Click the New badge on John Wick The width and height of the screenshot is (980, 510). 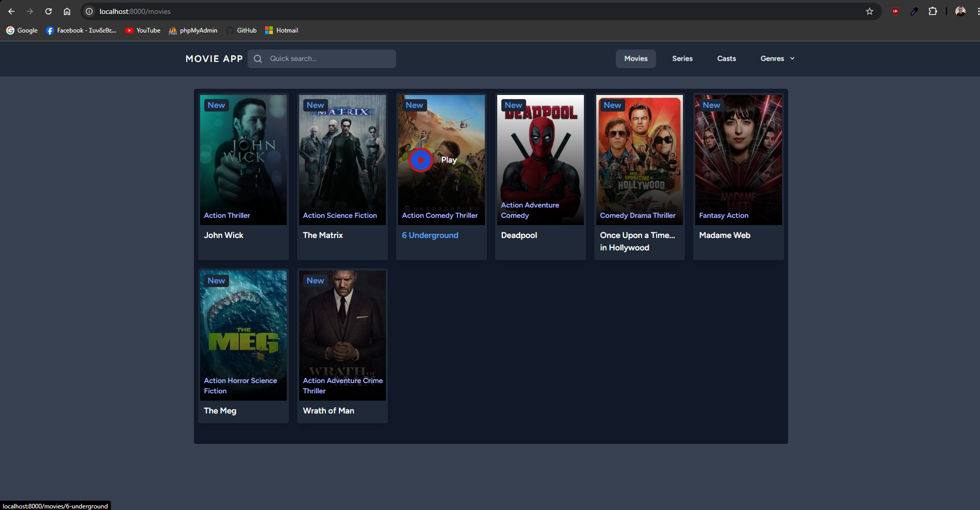click(x=217, y=105)
